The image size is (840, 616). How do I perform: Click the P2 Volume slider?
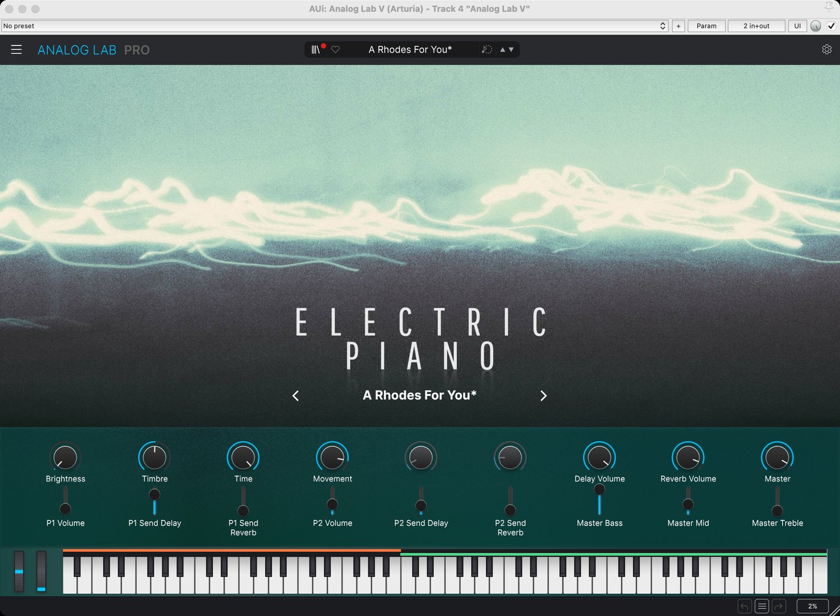[332, 501]
